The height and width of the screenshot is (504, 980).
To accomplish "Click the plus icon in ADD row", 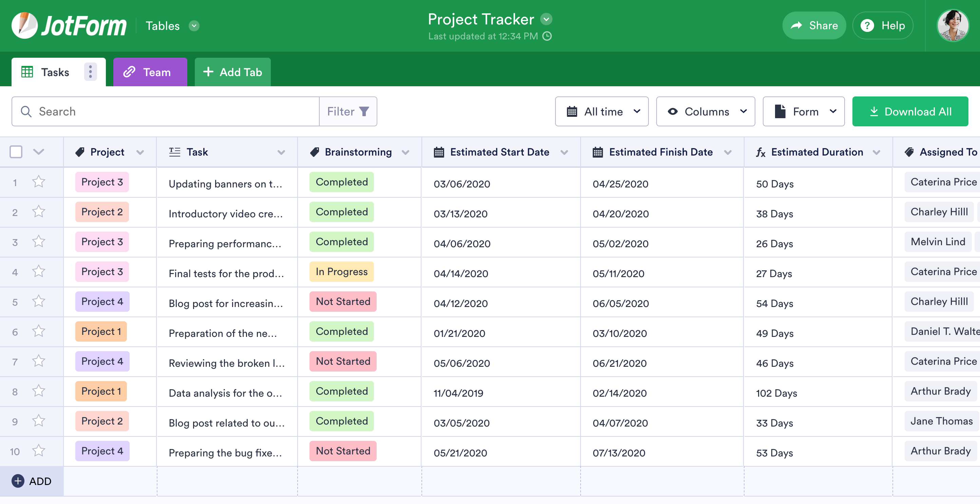I will [x=18, y=481].
